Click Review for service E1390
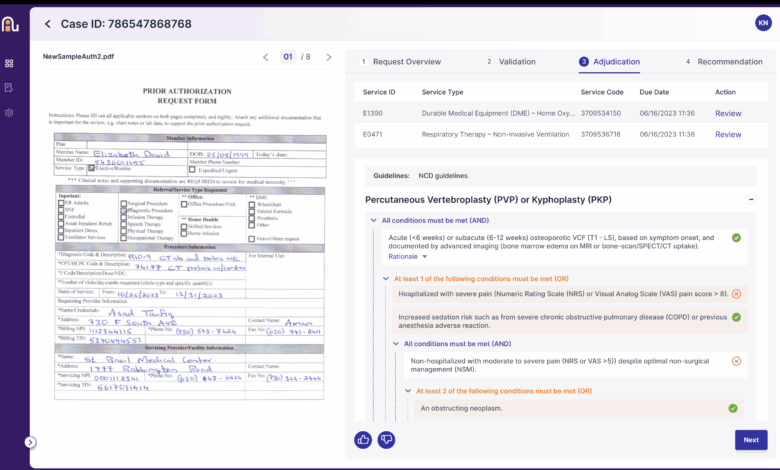 (x=728, y=113)
